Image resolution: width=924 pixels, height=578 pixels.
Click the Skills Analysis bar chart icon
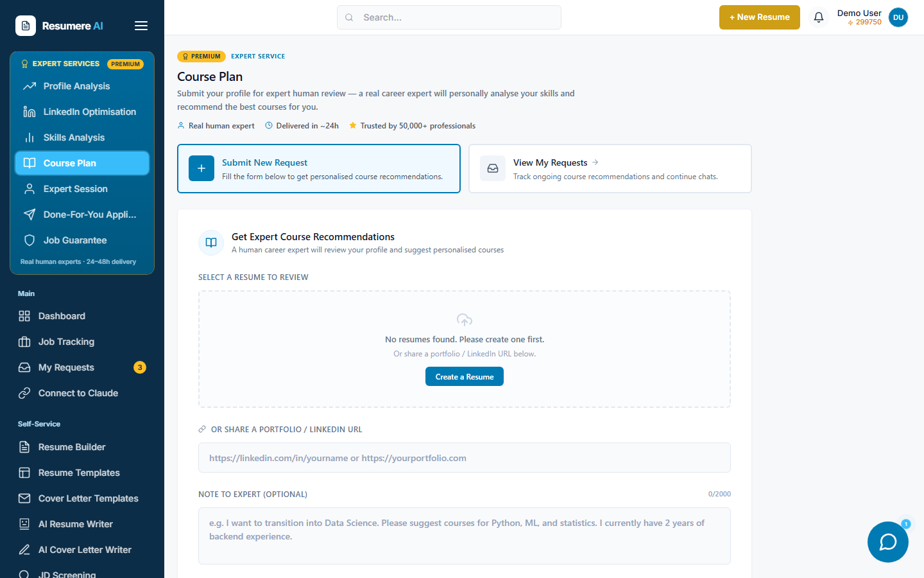coord(30,137)
